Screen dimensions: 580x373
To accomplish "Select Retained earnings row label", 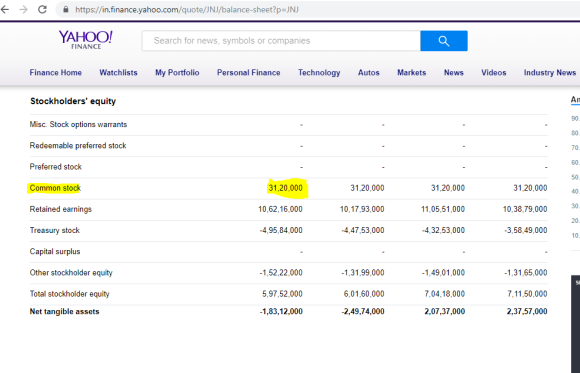I will click(x=61, y=209).
